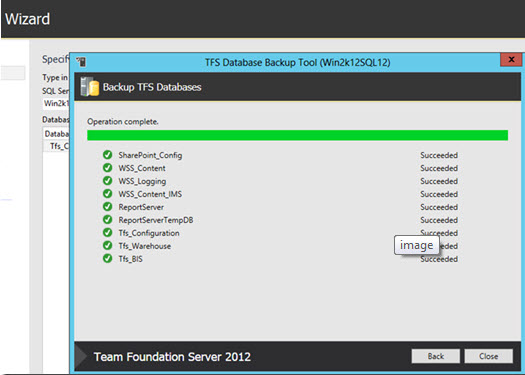Select the ReportServer database name
Image resolution: width=525 pixels, height=375 pixels.
(141, 207)
